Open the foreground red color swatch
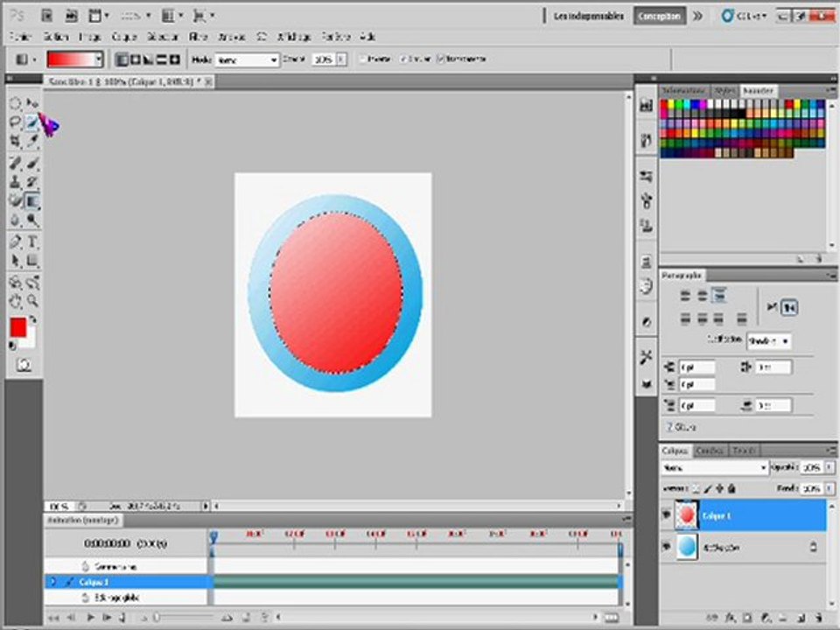The width and height of the screenshot is (840, 630). pyautogui.click(x=17, y=326)
